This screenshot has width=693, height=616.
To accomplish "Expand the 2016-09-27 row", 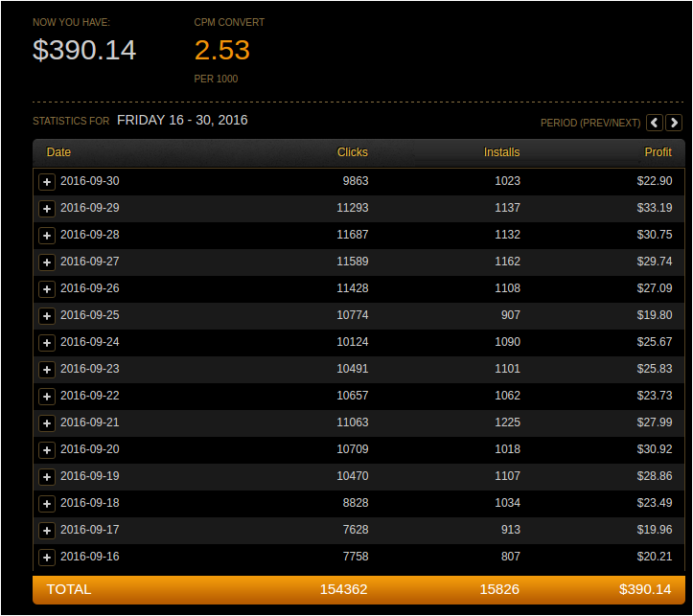I will (x=47, y=262).
